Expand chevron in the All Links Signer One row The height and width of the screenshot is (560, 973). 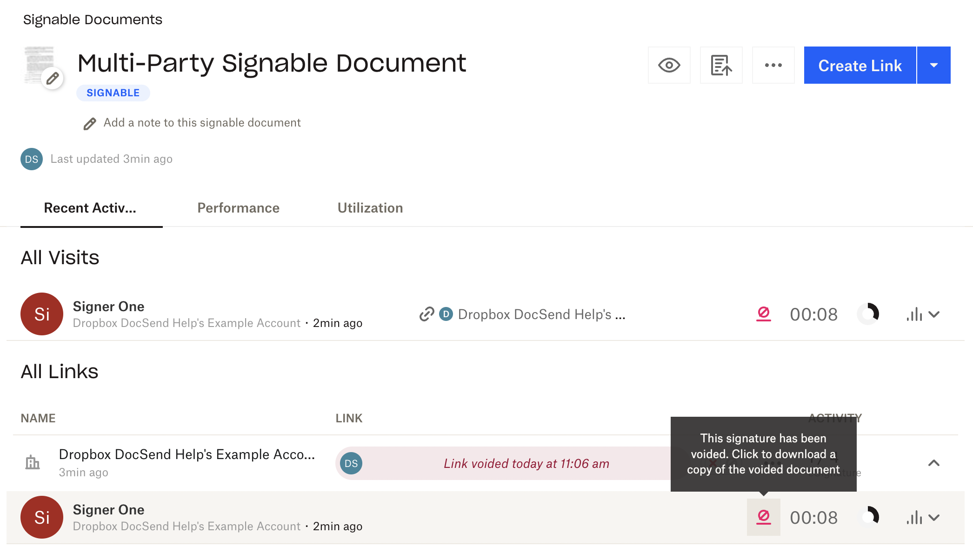pyautogui.click(x=934, y=518)
